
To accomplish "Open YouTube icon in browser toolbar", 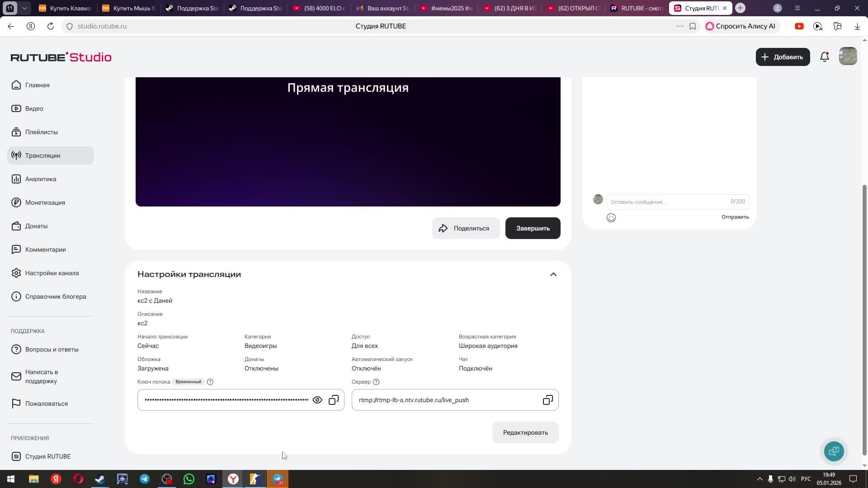I will coord(799,26).
